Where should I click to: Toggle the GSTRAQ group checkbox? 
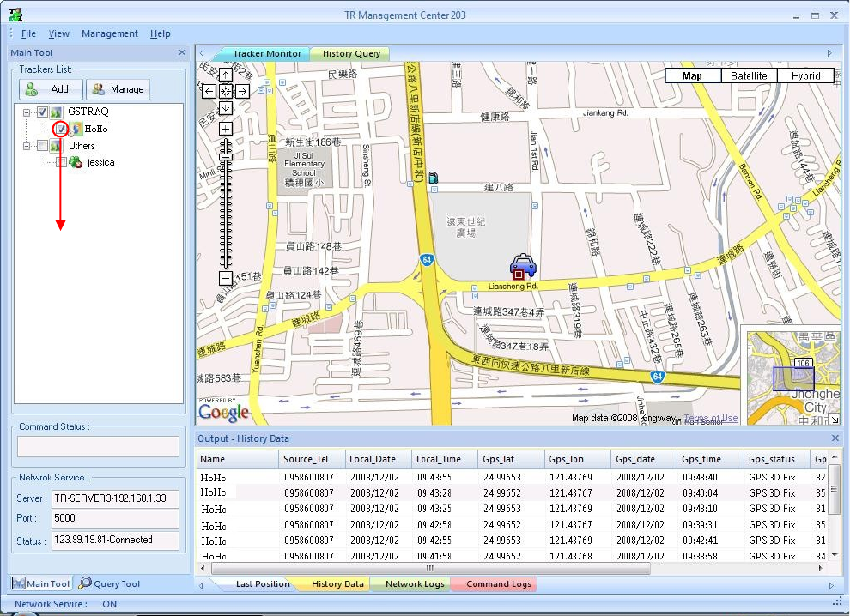pyautogui.click(x=42, y=112)
